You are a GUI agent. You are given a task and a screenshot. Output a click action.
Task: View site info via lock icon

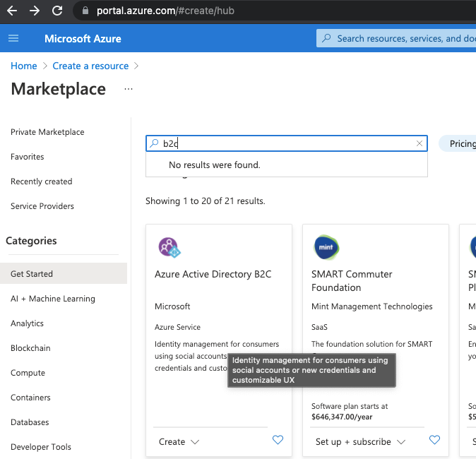85,11
